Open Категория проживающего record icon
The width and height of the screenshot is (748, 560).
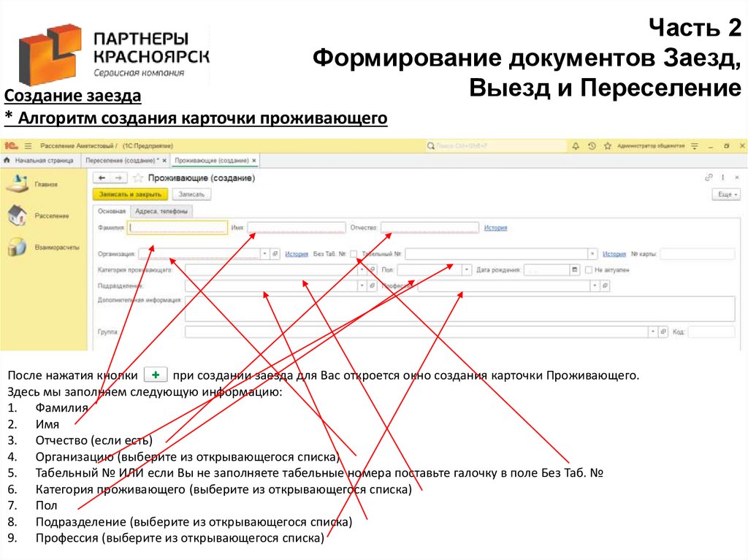372,270
